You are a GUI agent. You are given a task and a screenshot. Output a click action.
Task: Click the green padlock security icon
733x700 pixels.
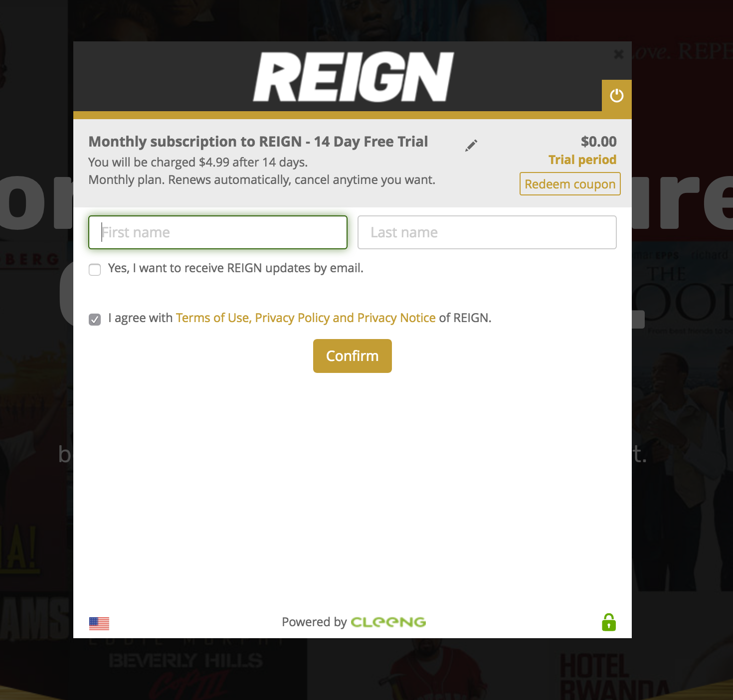click(x=609, y=622)
